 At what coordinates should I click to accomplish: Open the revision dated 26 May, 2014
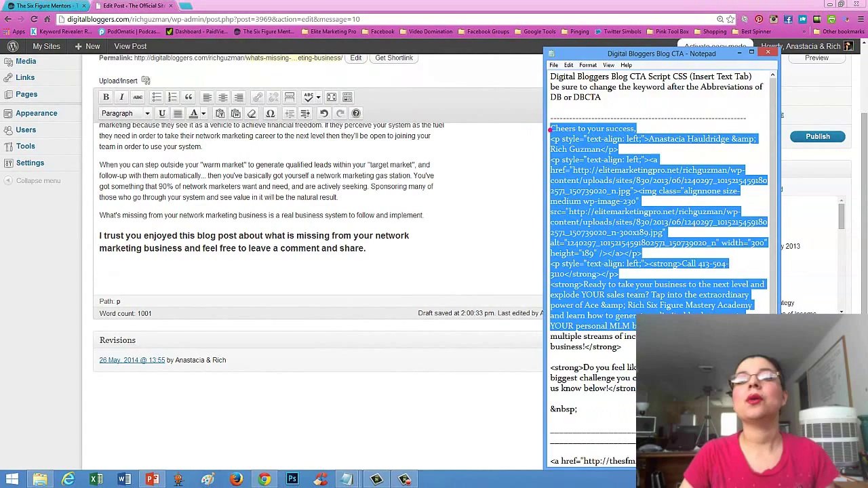132,360
